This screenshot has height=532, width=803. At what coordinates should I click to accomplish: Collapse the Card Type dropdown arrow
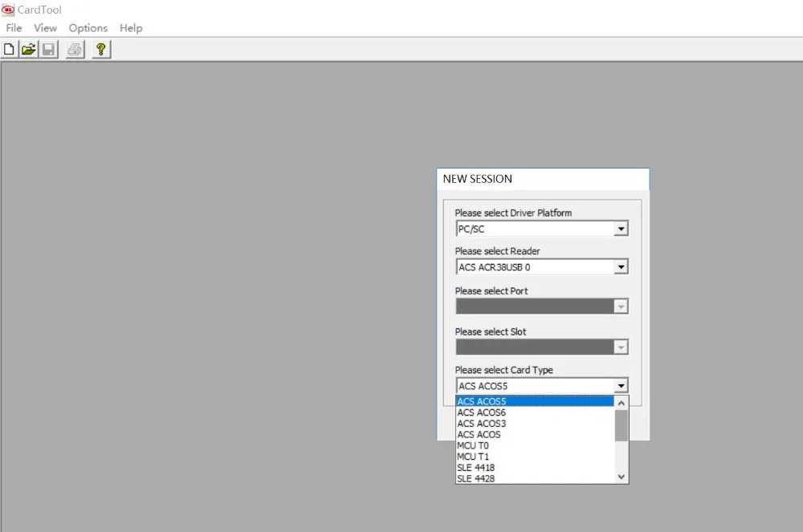coord(621,386)
